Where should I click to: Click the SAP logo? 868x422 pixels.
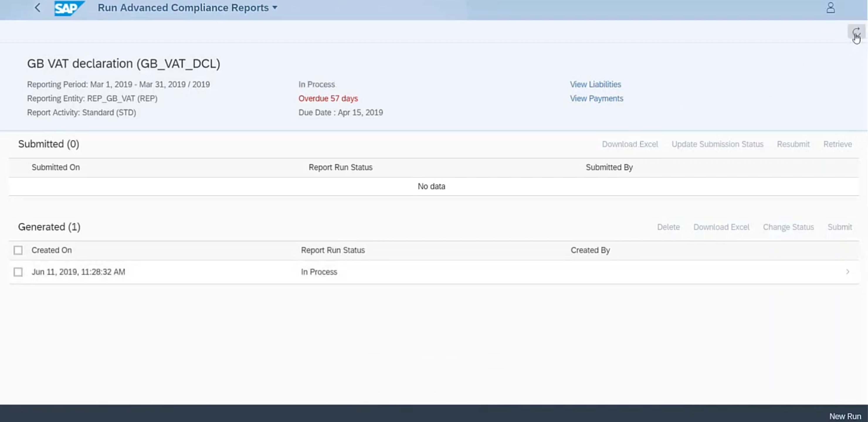69,8
